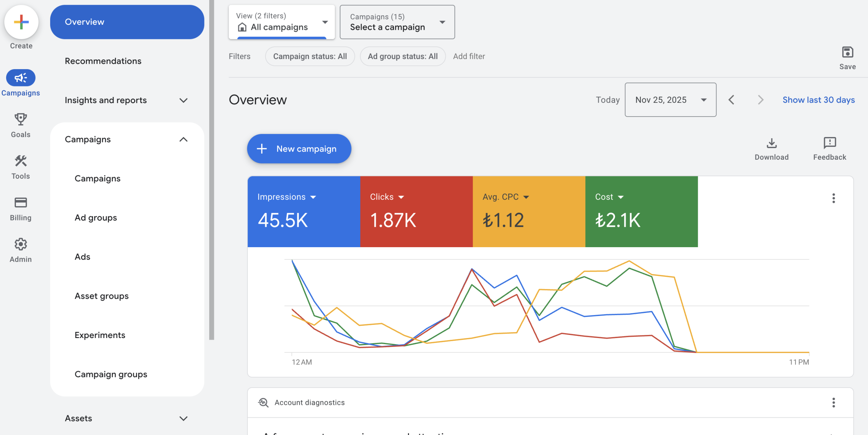Click the Feedback icon

pos(829,143)
